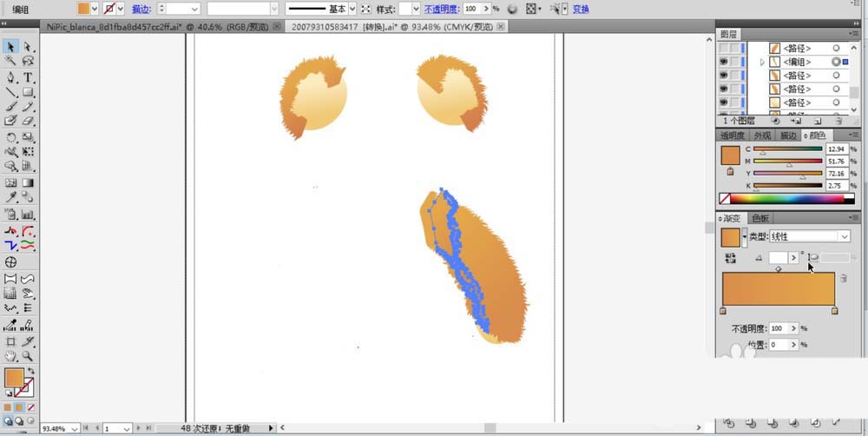This screenshot has height=436, width=868.
Task: Enable Draw Inside mode
Action: pyautogui.click(x=30, y=421)
